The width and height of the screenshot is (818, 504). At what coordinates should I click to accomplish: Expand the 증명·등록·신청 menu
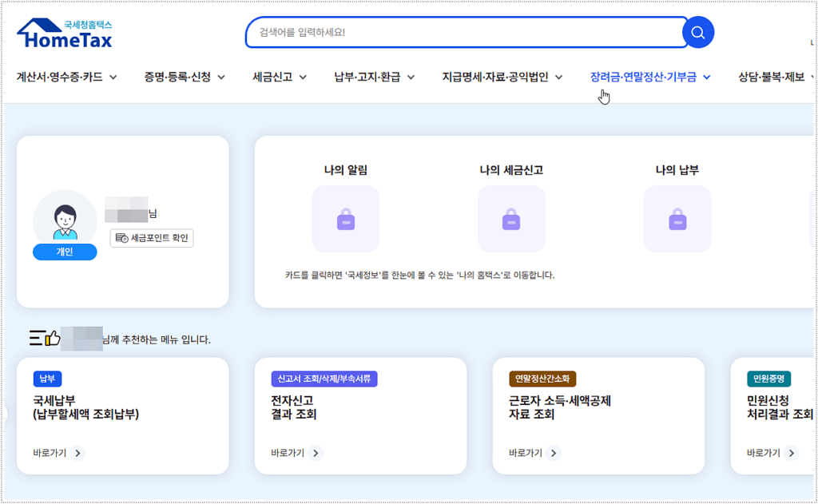point(185,77)
